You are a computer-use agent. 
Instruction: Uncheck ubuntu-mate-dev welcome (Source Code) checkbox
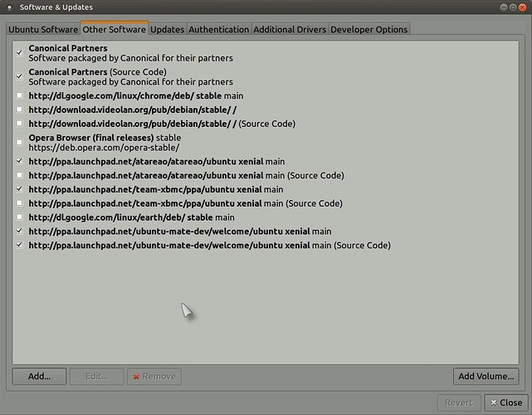19,245
